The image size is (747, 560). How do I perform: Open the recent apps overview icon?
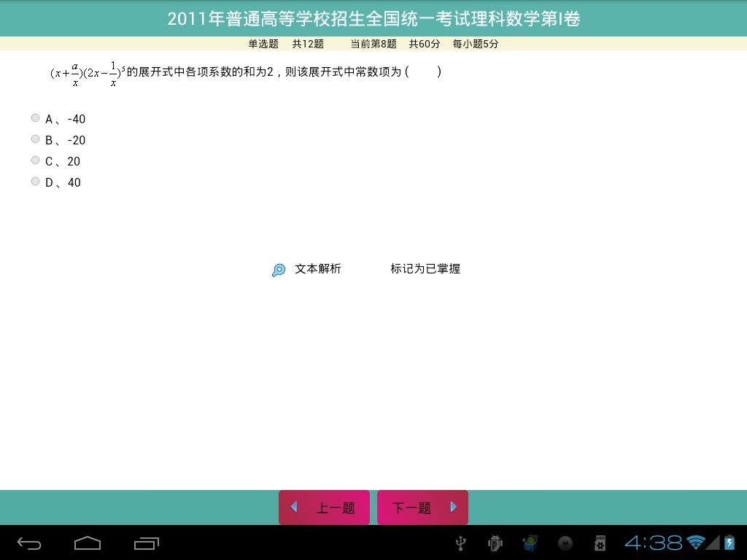coord(147,543)
